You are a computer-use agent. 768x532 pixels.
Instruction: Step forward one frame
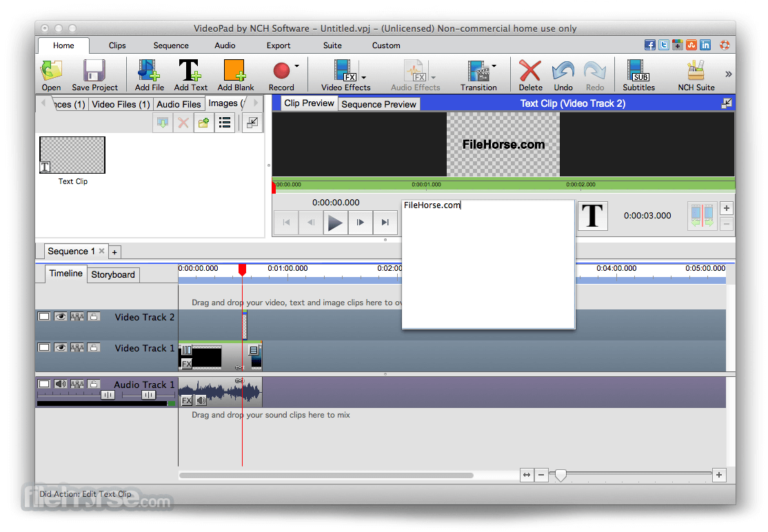pyautogui.click(x=361, y=223)
